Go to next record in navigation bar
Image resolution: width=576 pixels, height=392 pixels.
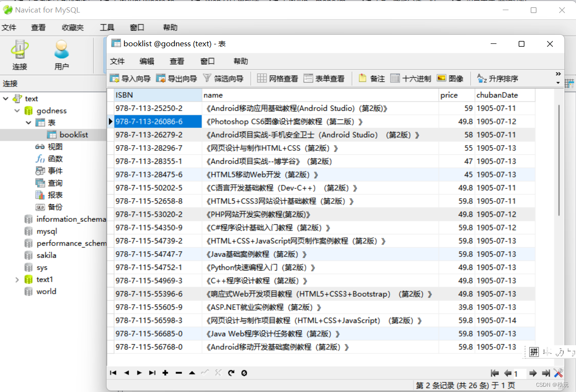tap(139, 373)
